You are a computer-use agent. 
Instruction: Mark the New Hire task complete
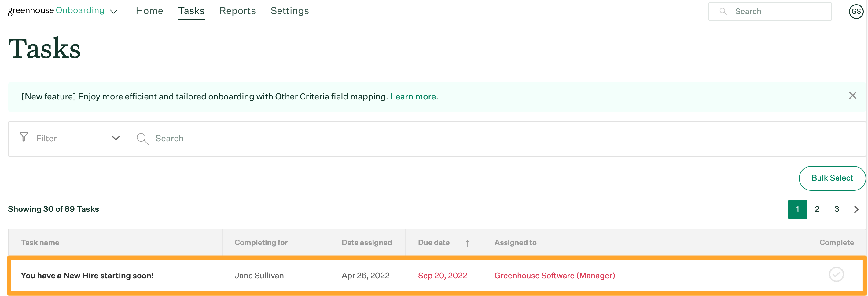[836, 274]
